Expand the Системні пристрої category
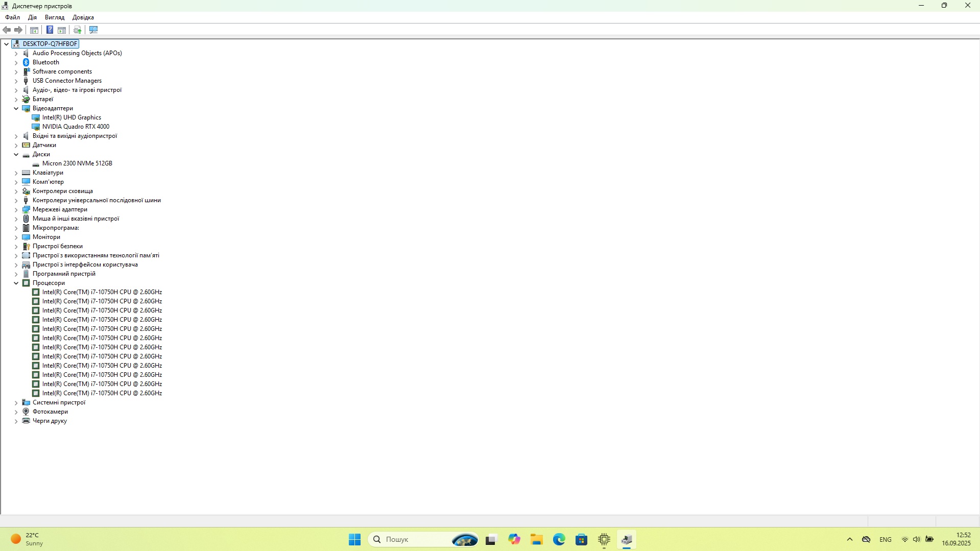 point(16,402)
